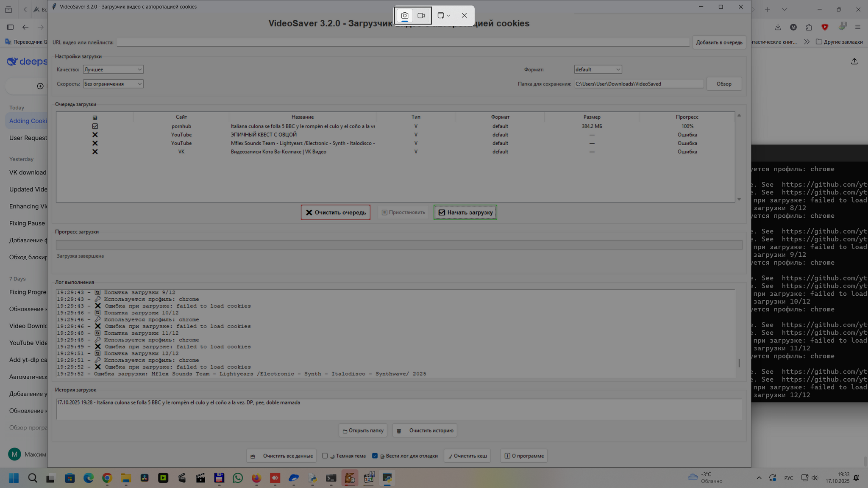The width and height of the screenshot is (868, 488).
Task: Toggle the Темная тема checkbox
Action: coord(325,456)
